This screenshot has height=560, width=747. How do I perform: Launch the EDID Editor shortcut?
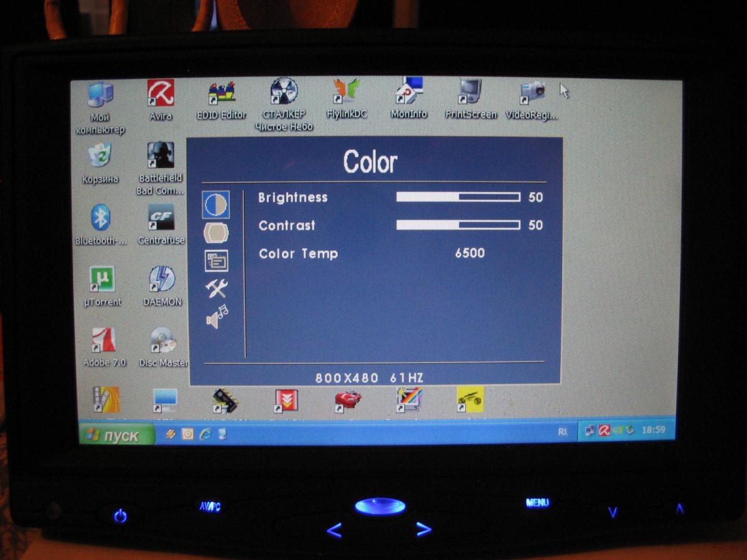pyautogui.click(x=221, y=93)
